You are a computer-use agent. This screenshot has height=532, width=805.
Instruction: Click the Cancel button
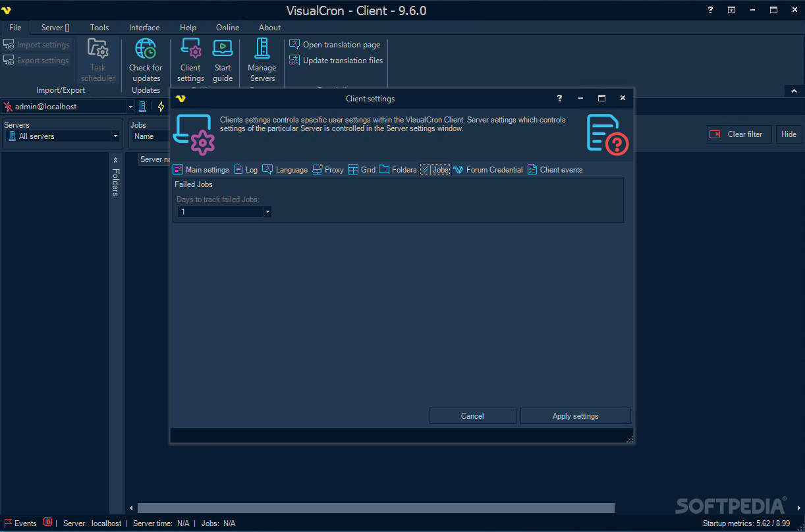[x=473, y=416]
